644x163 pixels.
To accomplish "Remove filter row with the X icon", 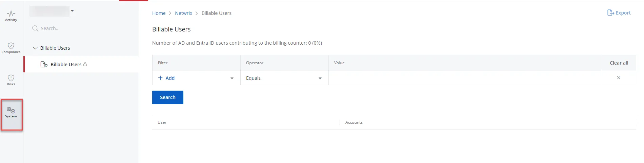I will click(619, 78).
